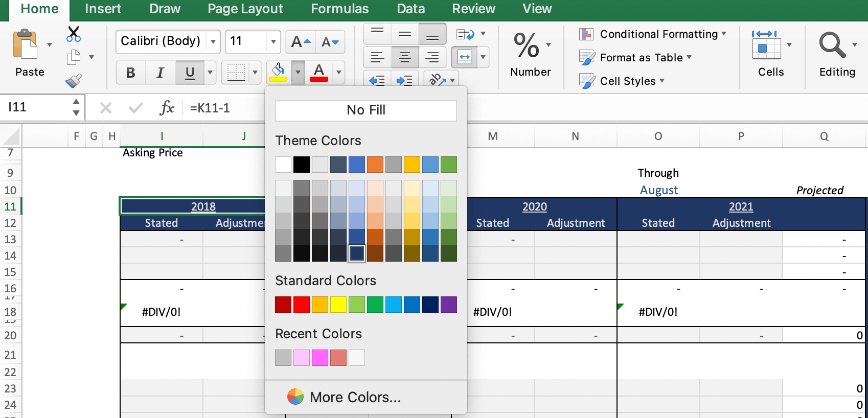This screenshot has width=868, height=418.
Task: Click the Merge and Center icon
Action: (x=465, y=57)
